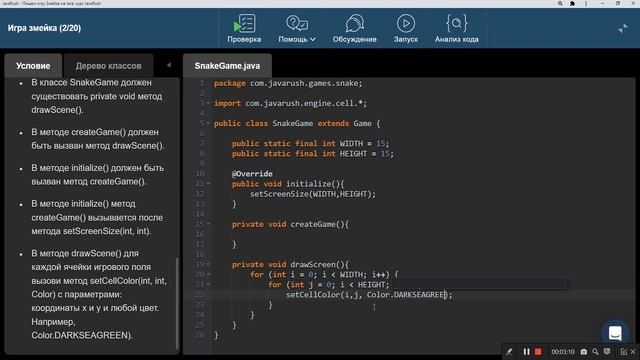Open the Обсуждение discussion section
The height and width of the screenshot is (360, 640).
tap(354, 28)
